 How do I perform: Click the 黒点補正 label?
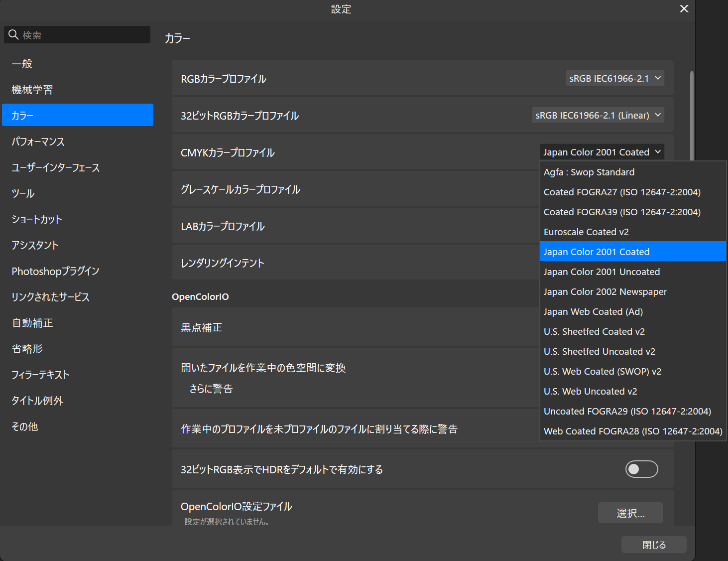coord(202,327)
